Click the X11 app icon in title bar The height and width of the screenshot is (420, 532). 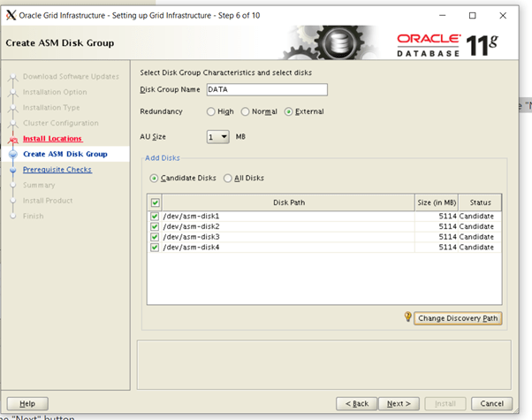11,14
